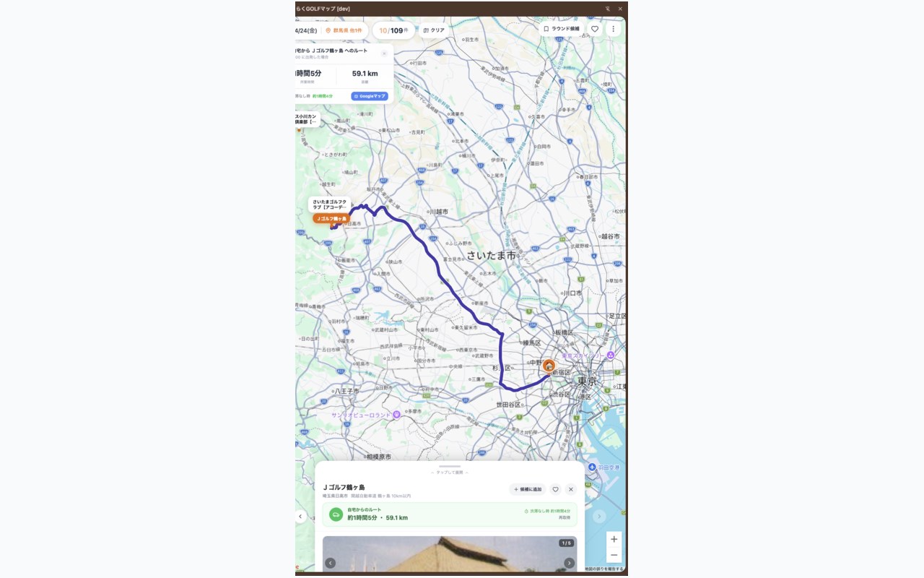
Task: Show previous course photo
Action: pos(330,563)
